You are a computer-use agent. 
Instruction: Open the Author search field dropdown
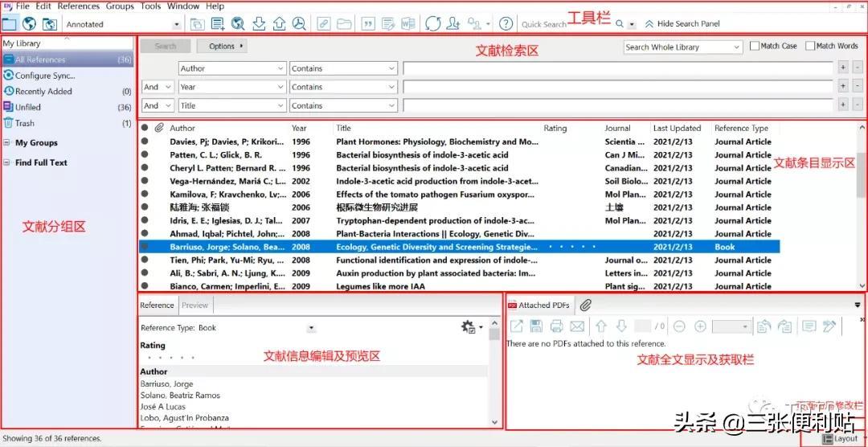[232, 68]
